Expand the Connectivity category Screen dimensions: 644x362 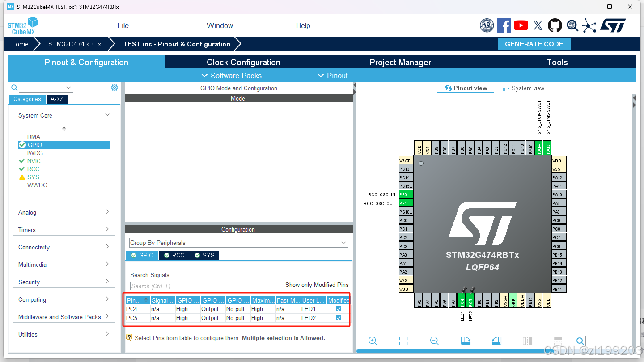64,247
